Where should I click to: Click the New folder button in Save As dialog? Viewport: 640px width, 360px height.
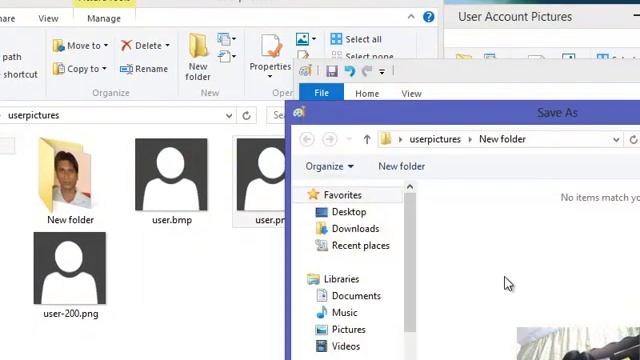(402, 166)
